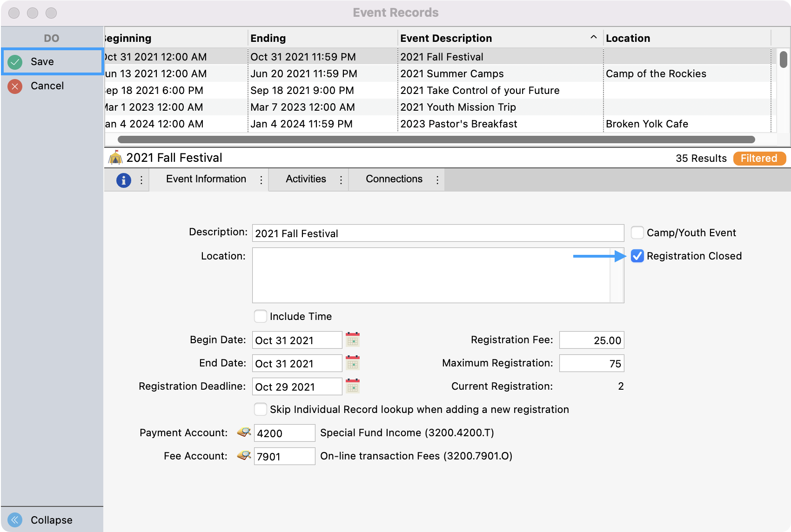The image size is (791, 532).
Task: Click the red Cancel X icon
Action: [x=15, y=86]
